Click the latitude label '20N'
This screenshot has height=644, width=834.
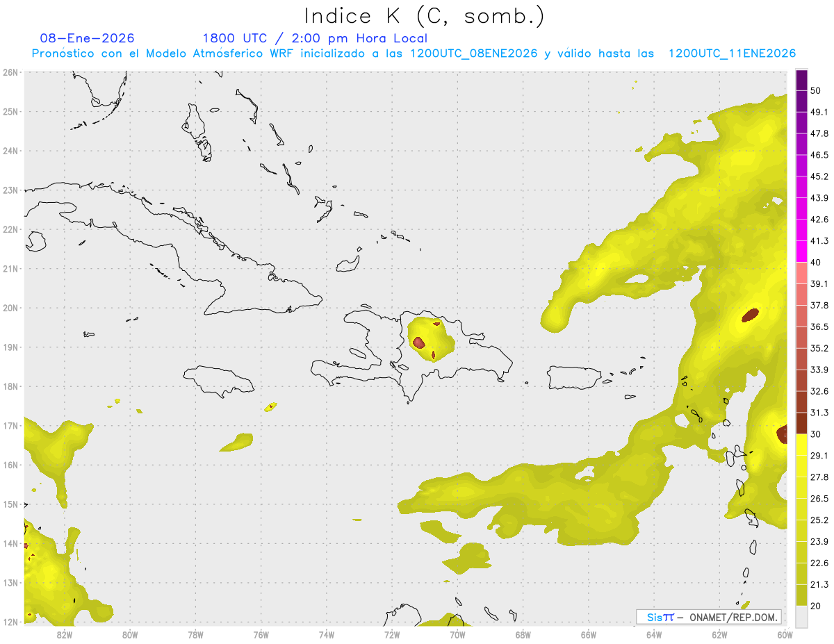click(10, 308)
